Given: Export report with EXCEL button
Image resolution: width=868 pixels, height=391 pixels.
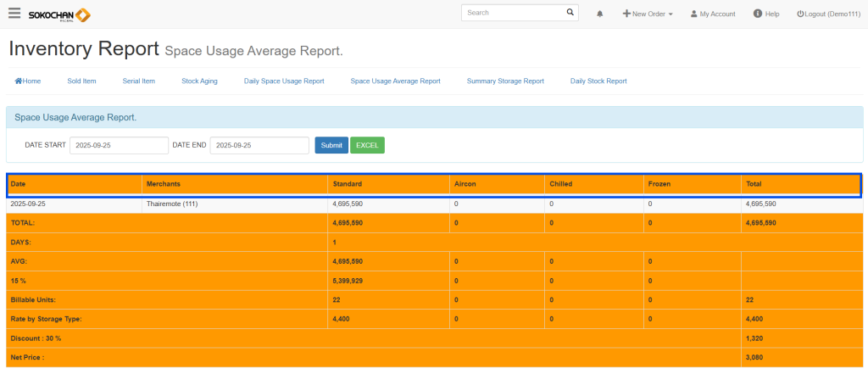Looking at the screenshot, I should click(x=367, y=146).
